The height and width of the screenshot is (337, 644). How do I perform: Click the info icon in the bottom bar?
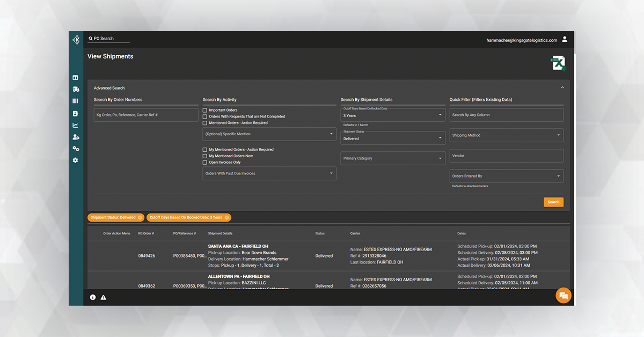[x=93, y=297]
